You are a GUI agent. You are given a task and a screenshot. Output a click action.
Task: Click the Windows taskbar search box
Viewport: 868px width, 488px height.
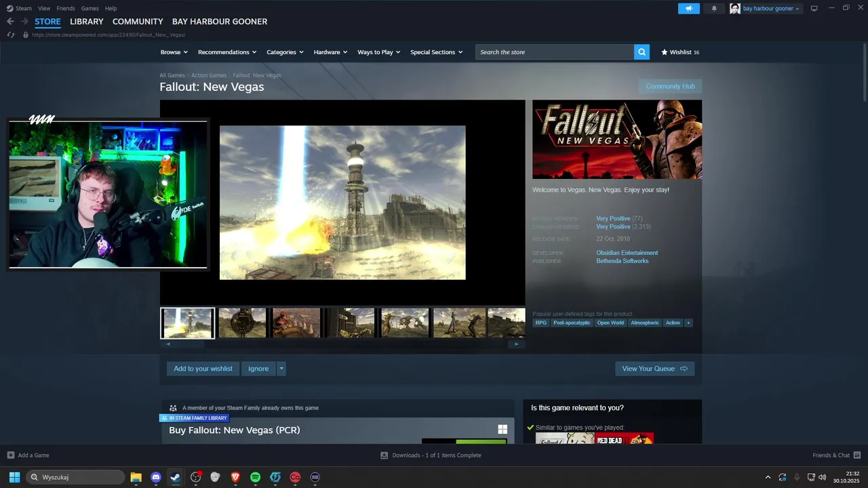pos(75,477)
